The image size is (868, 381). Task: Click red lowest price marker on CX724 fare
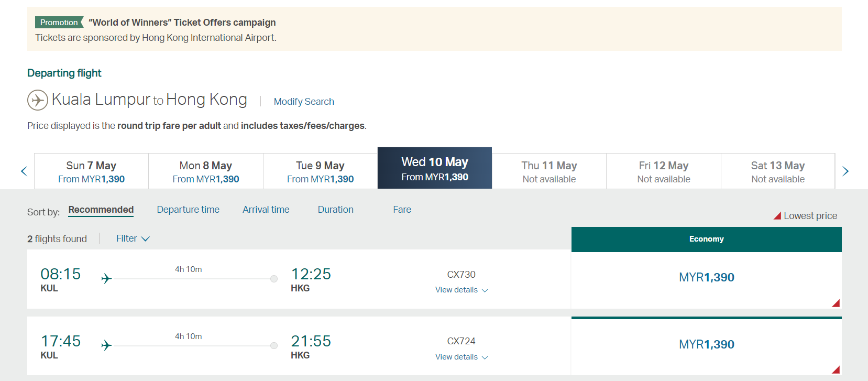click(x=836, y=370)
